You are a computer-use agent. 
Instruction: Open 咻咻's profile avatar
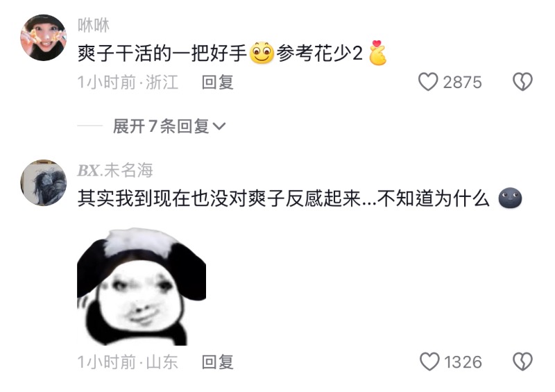point(44,37)
